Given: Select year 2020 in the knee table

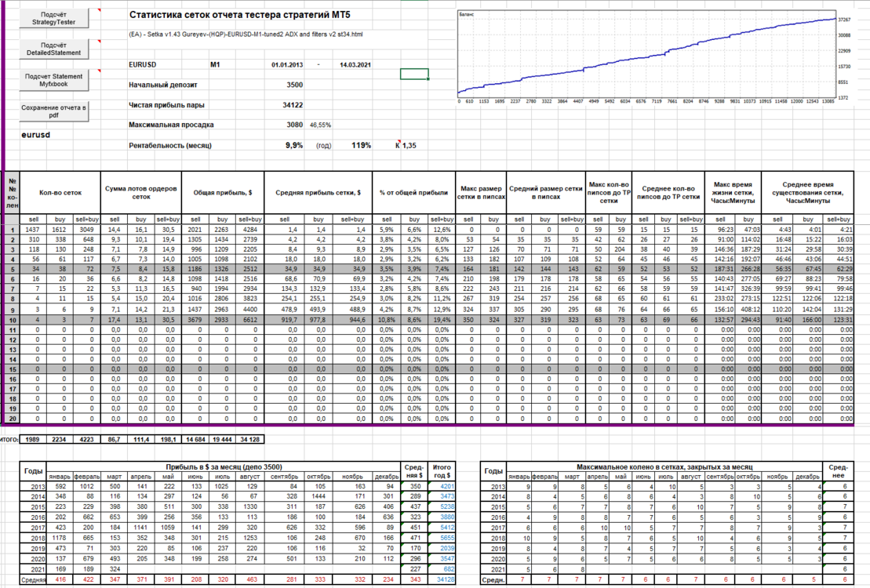Looking at the screenshot, I should pyautogui.click(x=493, y=558).
